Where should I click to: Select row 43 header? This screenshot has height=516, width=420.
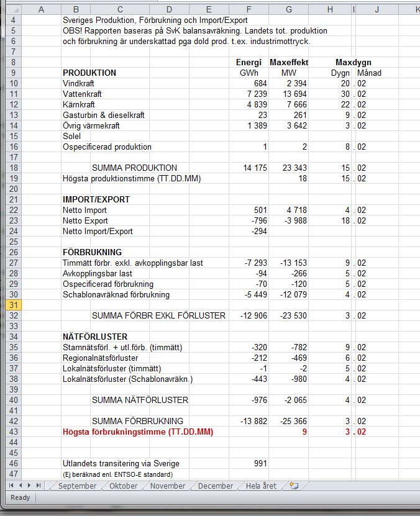click(12, 432)
